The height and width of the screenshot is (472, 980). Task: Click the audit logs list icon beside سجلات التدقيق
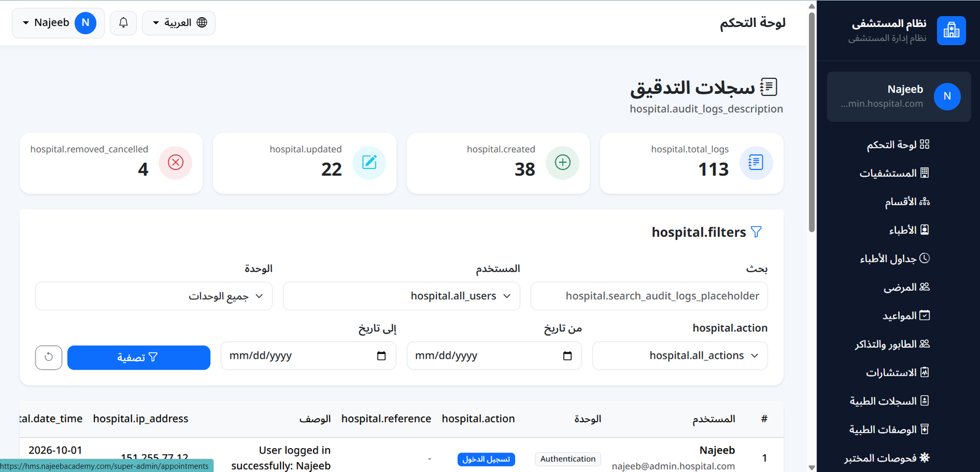coord(769,88)
